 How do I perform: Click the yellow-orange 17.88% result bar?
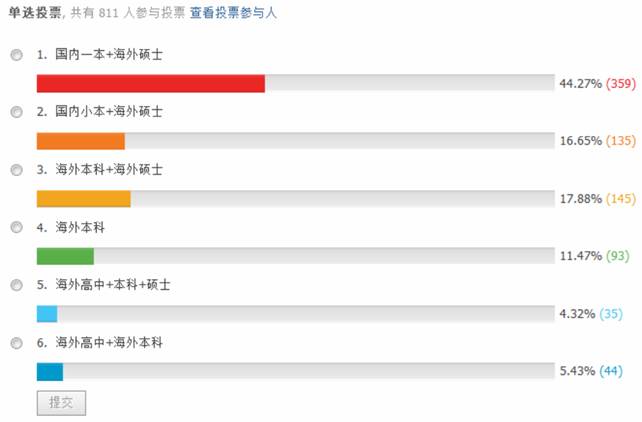(x=84, y=199)
